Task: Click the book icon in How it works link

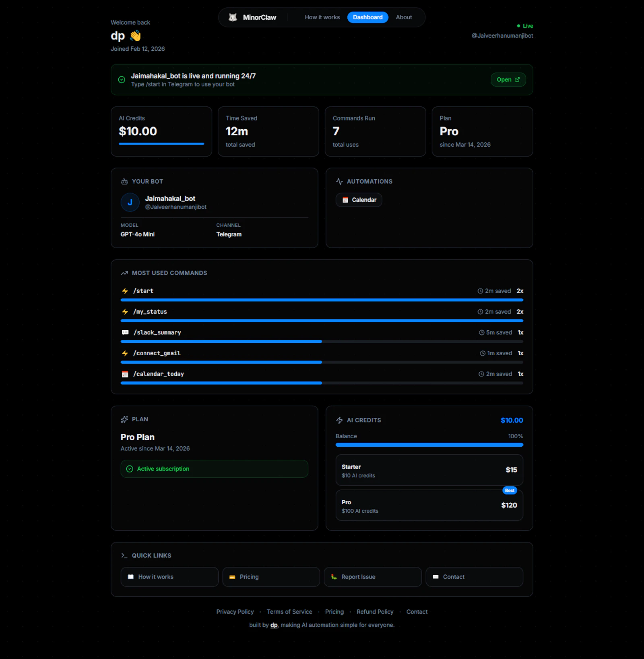Action: [x=130, y=577]
